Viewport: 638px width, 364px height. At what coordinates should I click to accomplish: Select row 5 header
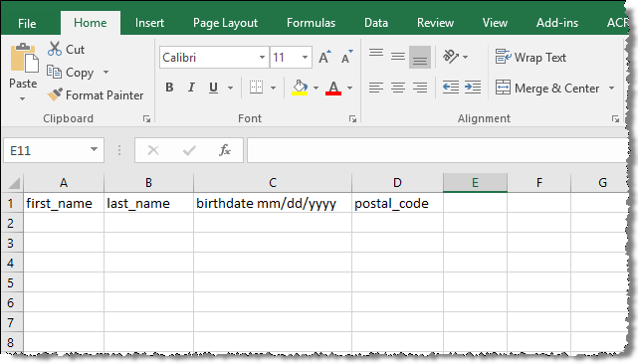[11, 282]
